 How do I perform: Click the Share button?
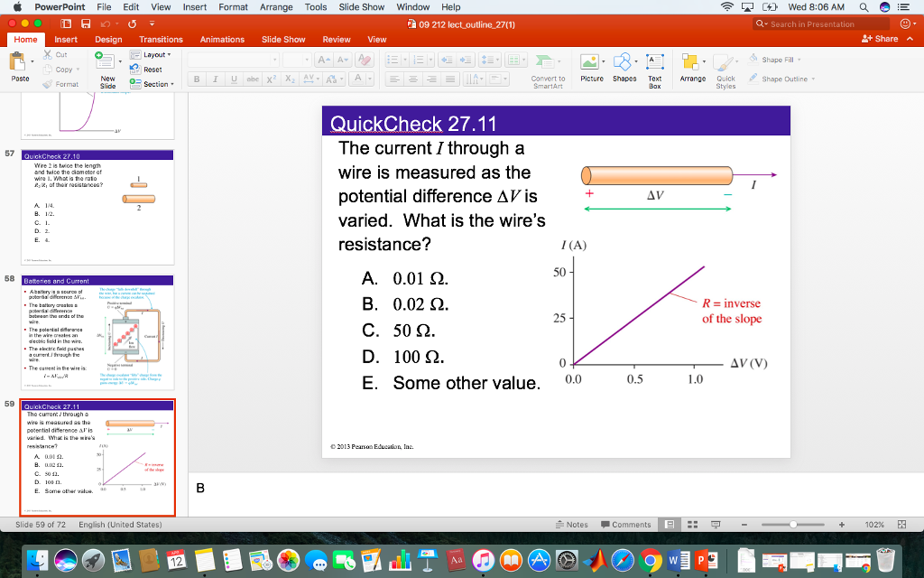881,39
